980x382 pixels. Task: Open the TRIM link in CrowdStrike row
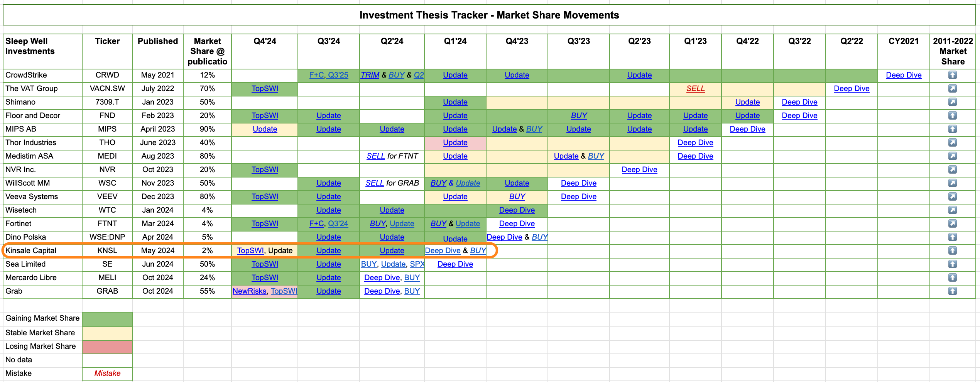click(x=370, y=75)
